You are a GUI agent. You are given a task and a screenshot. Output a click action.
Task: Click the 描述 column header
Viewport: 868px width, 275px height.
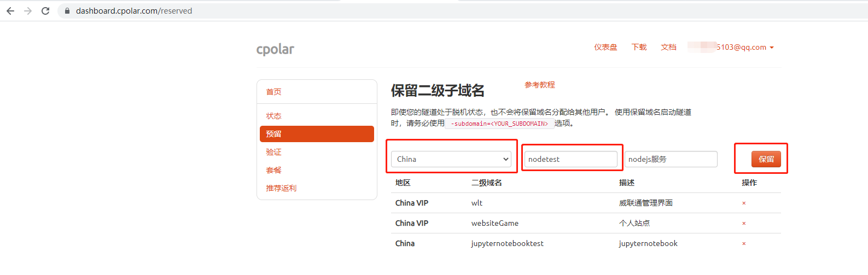pyautogui.click(x=627, y=183)
